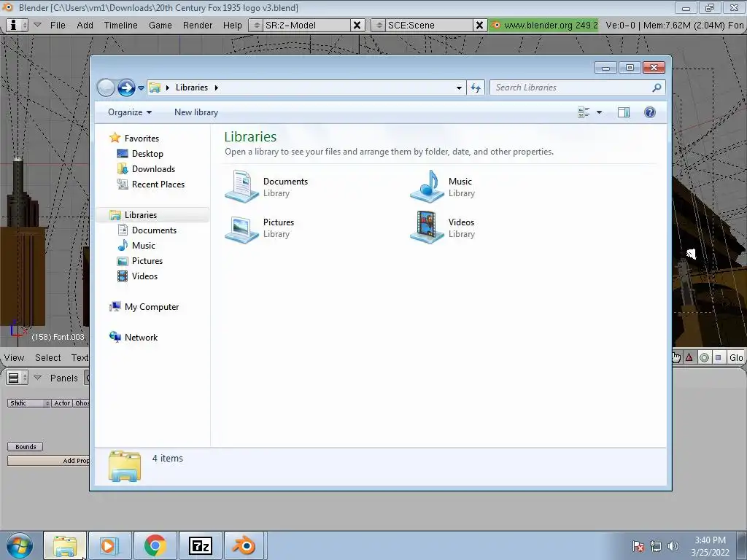The height and width of the screenshot is (560, 747).
Task: Click the Explorer back navigation arrow
Action: pyautogui.click(x=106, y=87)
